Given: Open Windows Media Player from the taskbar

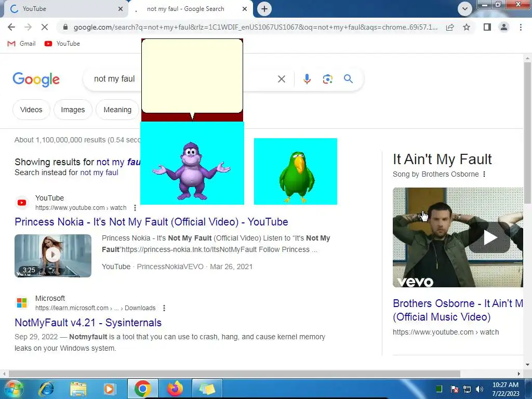Looking at the screenshot, I should pos(109,389).
